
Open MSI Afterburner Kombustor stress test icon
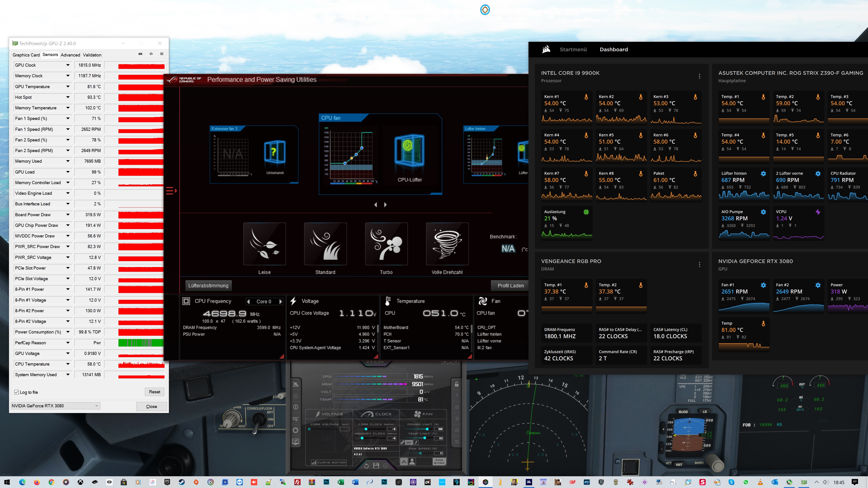point(295,396)
